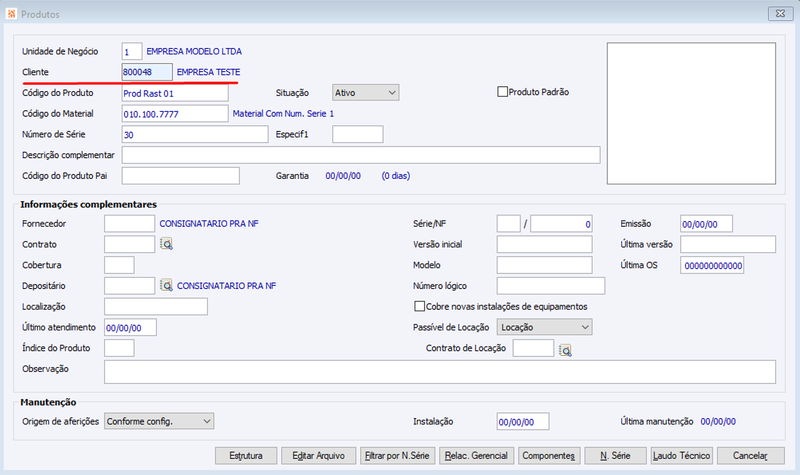Click the Componentes button
Screen dimensions: 800x475
[x=548, y=456]
